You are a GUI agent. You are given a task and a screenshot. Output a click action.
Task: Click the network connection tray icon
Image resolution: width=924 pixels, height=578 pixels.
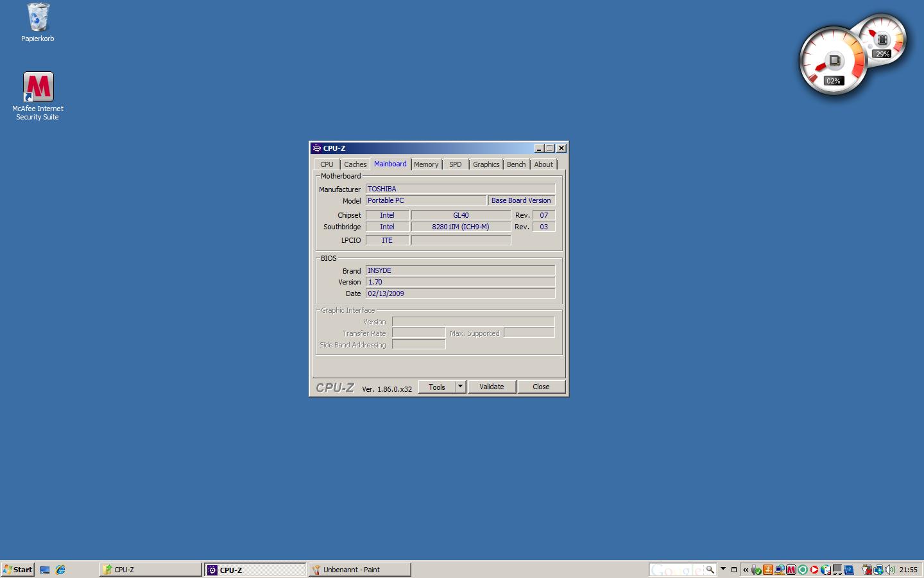(x=878, y=570)
